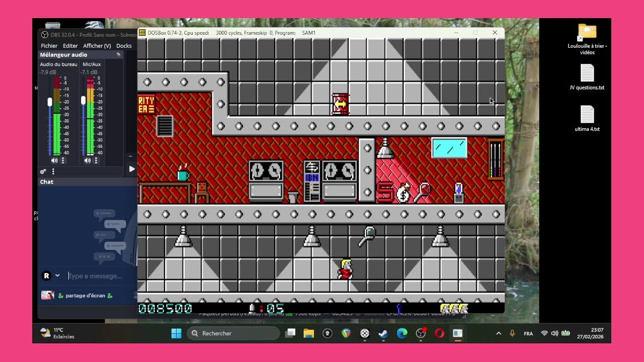The height and width of the screenshot is (362, 644).
Task: Select the Loulouille à trier - vidéos folder
Action: tap(587, 39)
